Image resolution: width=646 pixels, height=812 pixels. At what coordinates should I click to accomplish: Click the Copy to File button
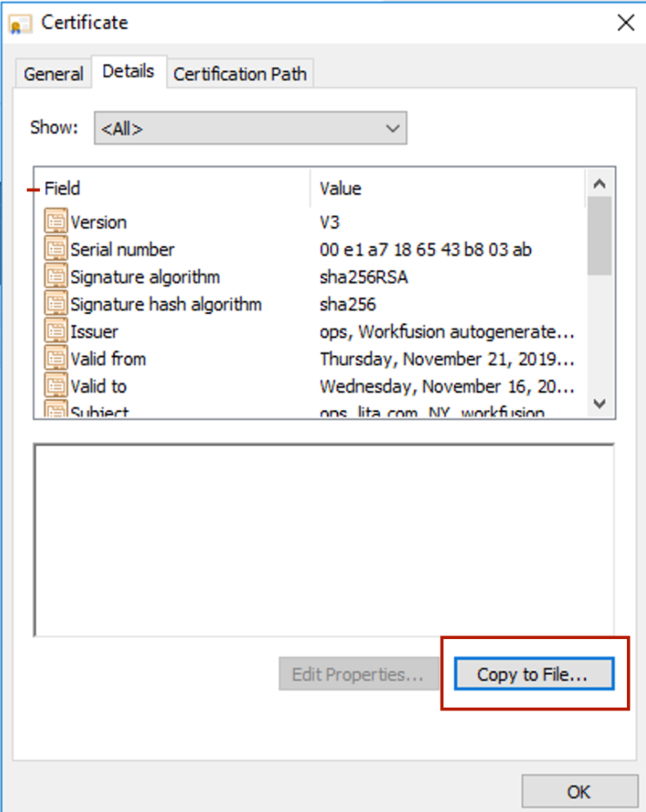534,674
